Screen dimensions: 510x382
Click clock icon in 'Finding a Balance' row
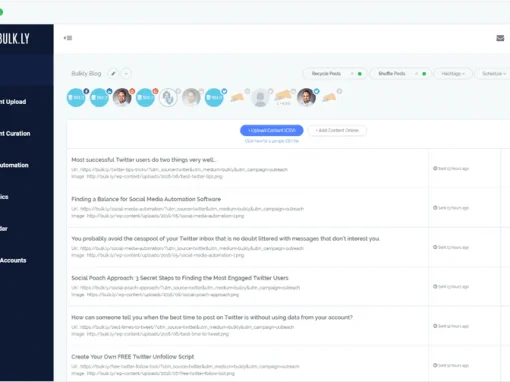(435, 208)
